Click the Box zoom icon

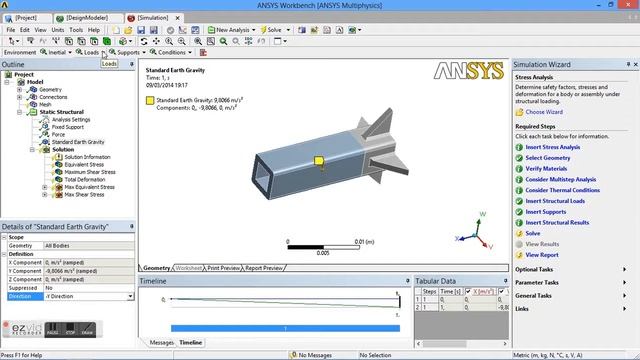click(211, 41)
